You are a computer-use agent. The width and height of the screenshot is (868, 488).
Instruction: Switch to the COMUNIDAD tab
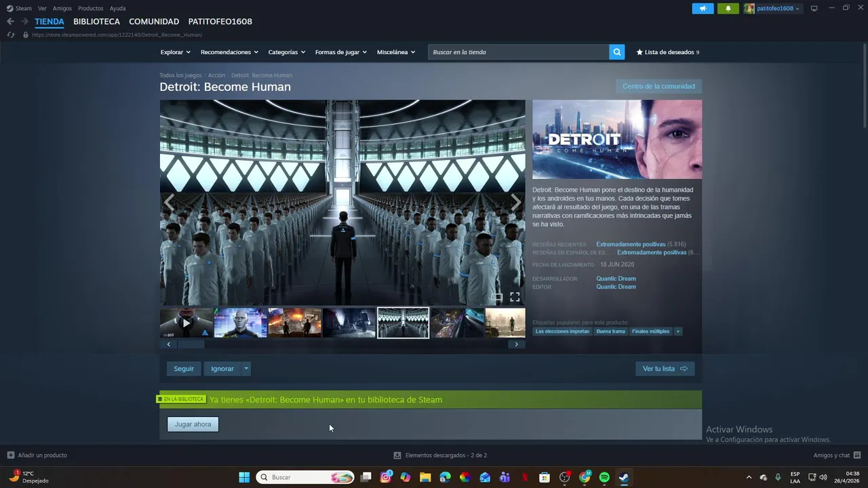pyautogui.click(x=154, y=22)
